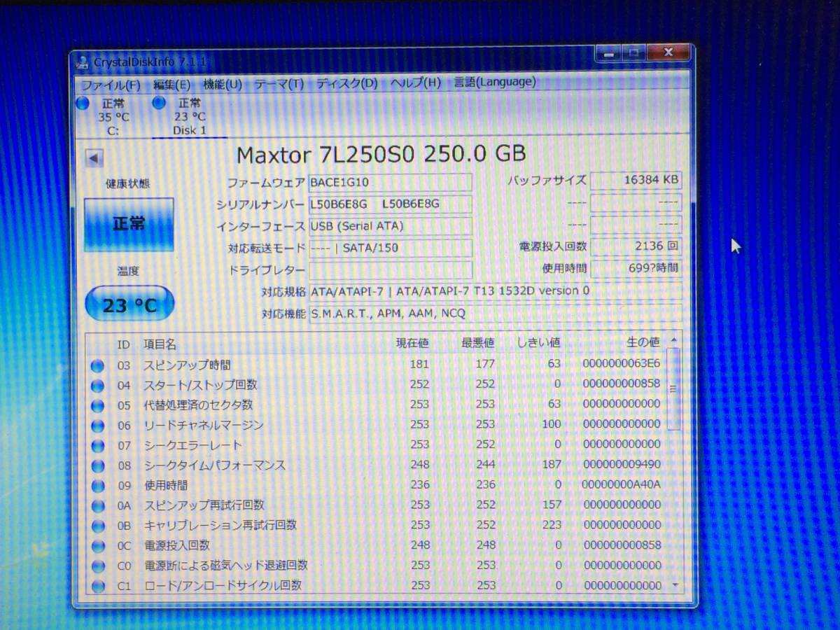The height and width of the screenshot is (630, 840).
Task: Click status icon for C0 電源断による磁気ヘッド退避回数
Action: (x=97, y=566)
